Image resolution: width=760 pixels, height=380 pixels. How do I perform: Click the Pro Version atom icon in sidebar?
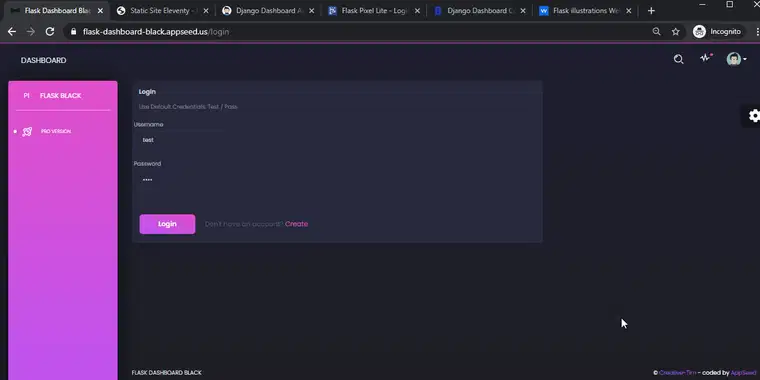pos(27,131)
